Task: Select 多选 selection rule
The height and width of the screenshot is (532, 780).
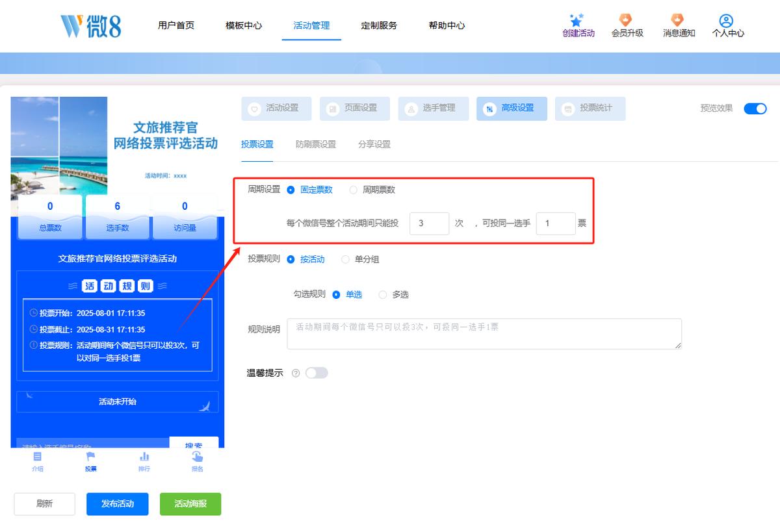Action: (x=382, y=294)
